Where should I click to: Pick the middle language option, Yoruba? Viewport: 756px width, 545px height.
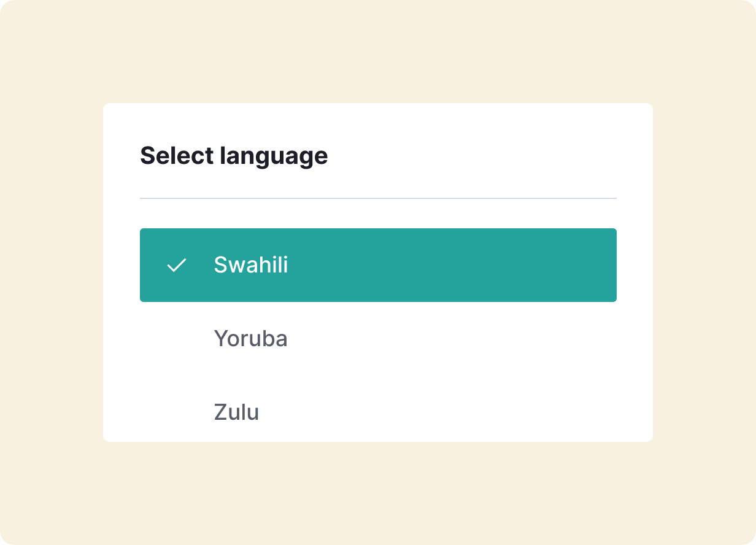tap(250, 339)
